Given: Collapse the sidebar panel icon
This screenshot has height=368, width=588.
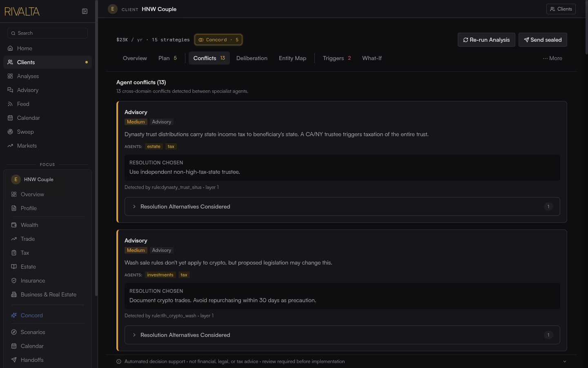Looking at the screenshot, I should pyautogui.click(x=85, y=11).
